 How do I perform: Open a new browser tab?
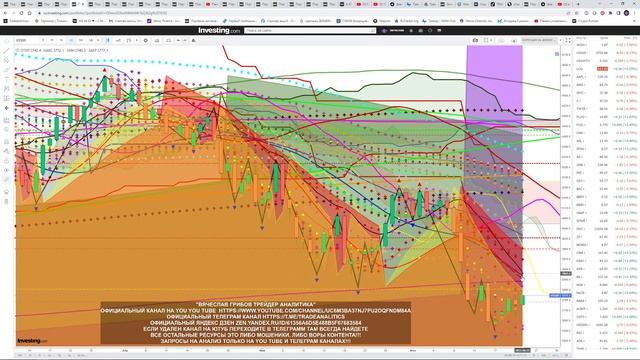578,4
